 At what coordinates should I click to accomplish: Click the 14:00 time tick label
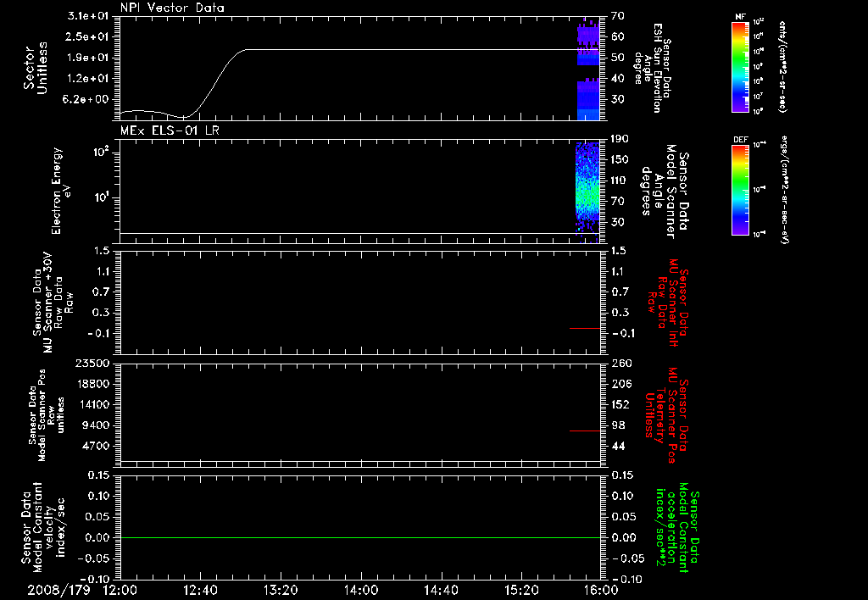click(361, 590)
